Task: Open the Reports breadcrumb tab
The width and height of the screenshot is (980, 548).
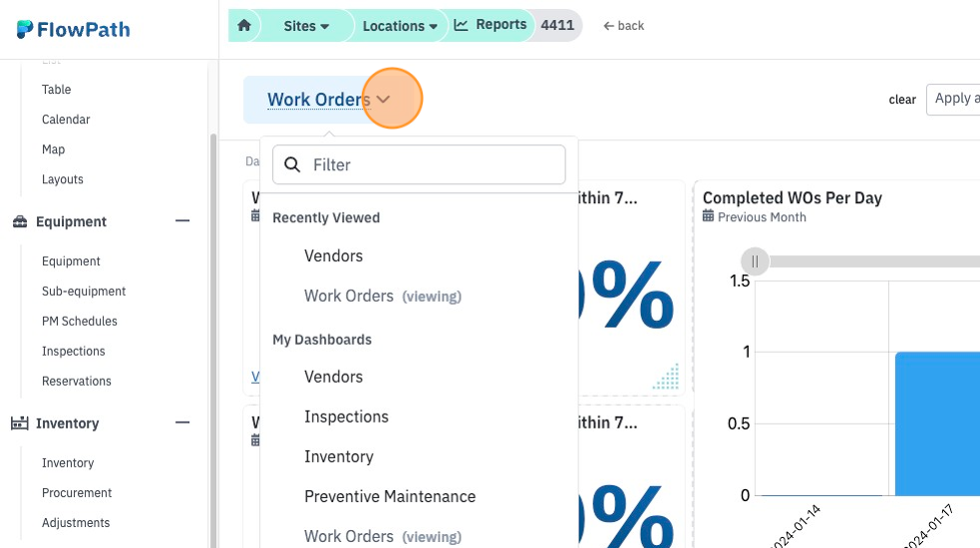Action: 490,25
